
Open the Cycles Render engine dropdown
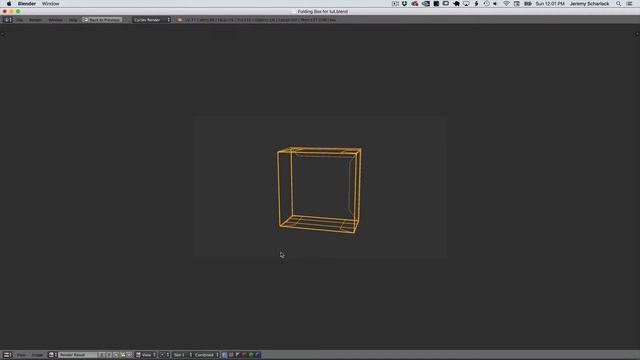(x=151, y=20)
